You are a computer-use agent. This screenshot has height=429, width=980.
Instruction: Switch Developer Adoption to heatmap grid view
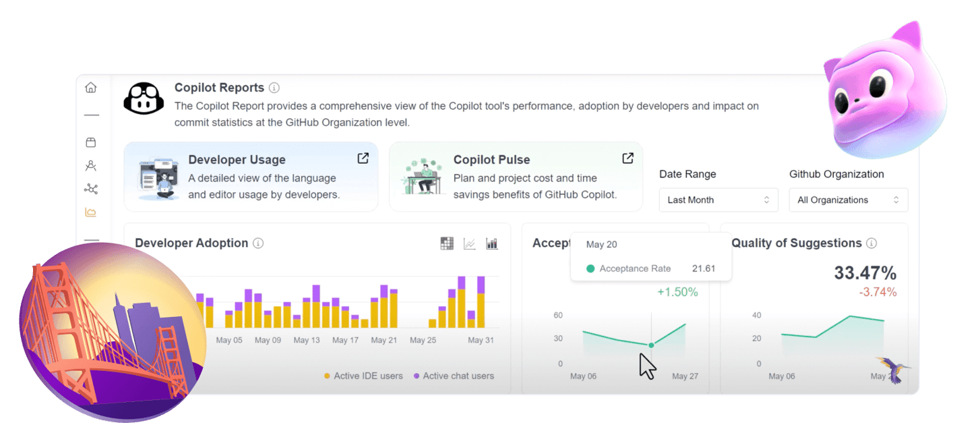[x=447, y=244]
